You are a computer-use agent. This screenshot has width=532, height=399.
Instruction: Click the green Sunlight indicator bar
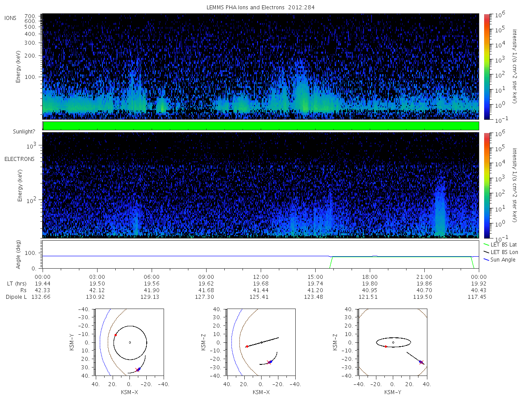(261, 126)
